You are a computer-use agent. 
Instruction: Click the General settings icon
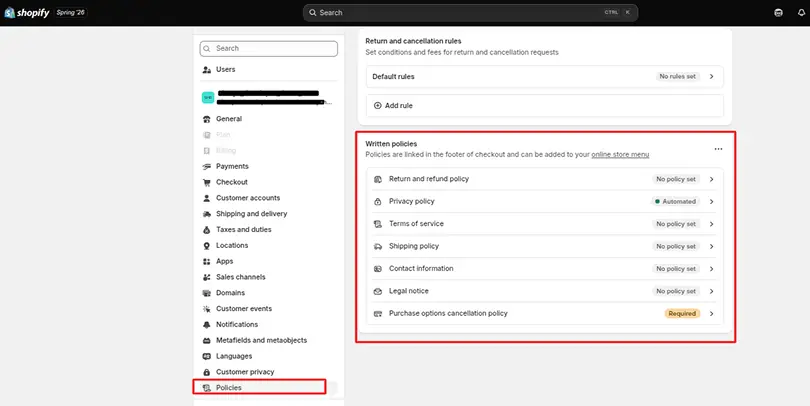[207, 119]
